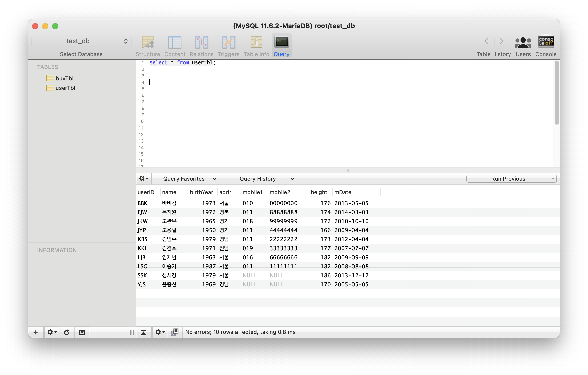Click the query text on line 1

pos(183,62)
